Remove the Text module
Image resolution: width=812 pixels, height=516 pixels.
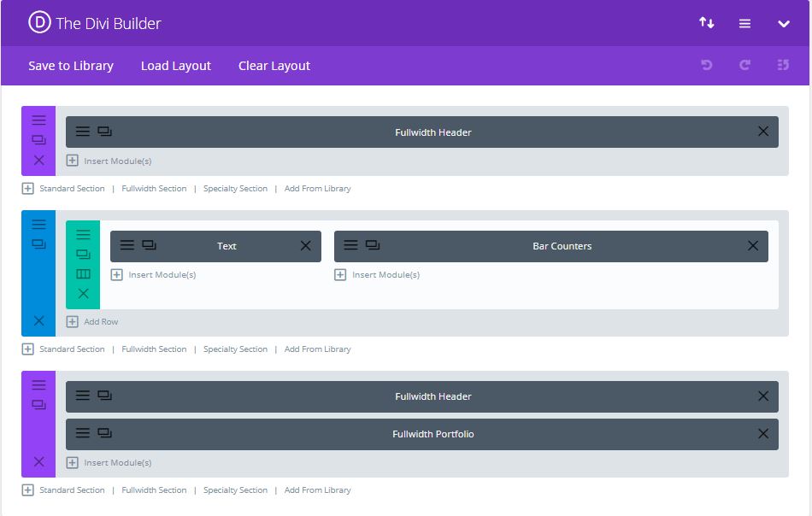(306, 246)
